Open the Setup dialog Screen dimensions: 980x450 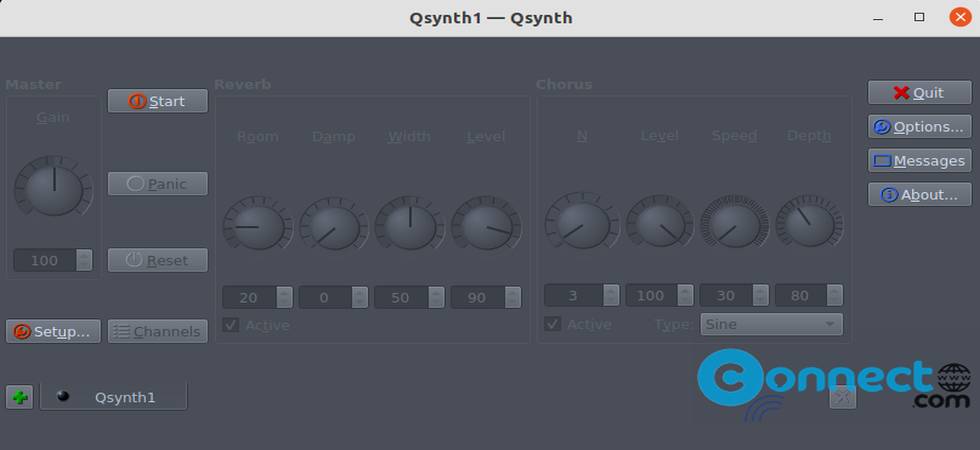tap(53, 331)
